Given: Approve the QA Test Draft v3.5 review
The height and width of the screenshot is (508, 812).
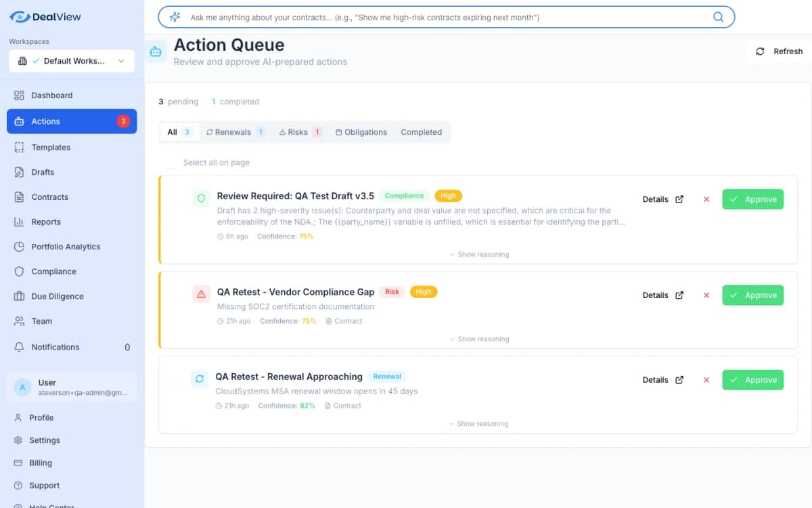Looking at the screenshot, I should 752,199.
